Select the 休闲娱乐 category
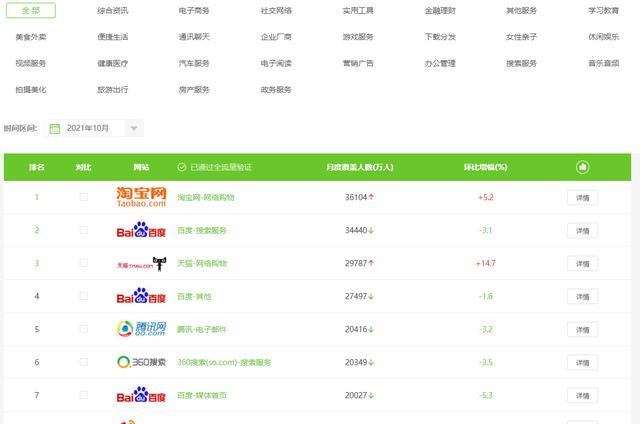 603,37
